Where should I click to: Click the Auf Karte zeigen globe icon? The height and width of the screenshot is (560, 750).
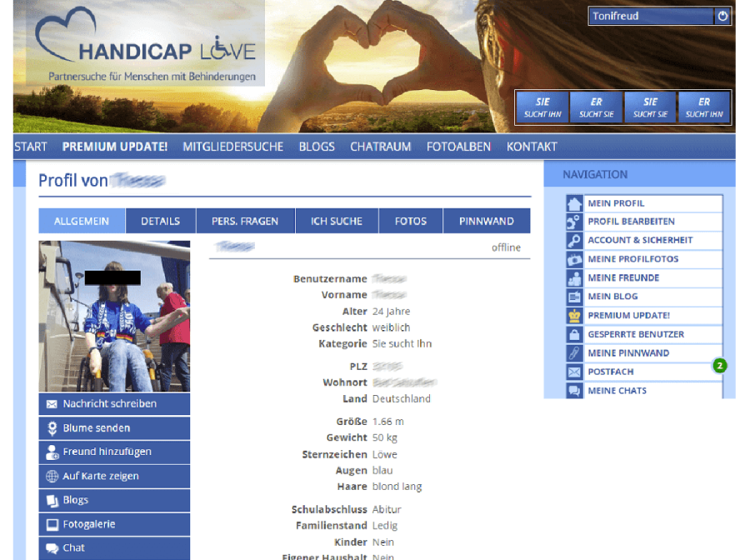(x=53, y=476)
